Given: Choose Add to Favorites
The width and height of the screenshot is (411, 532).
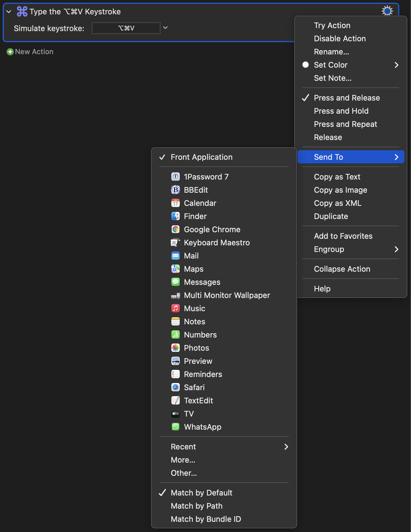Looking at the screenshot, I should tap(351, 236).
